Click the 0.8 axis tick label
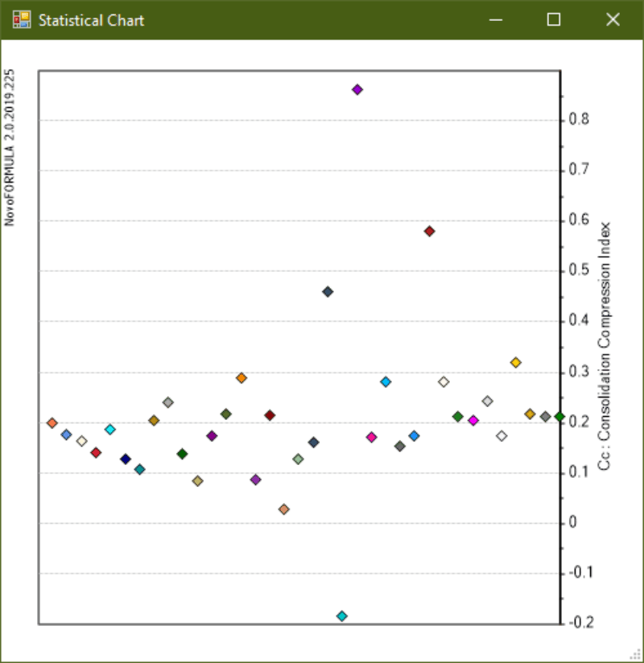The image size is (644, 663). (x=579, y=119)
